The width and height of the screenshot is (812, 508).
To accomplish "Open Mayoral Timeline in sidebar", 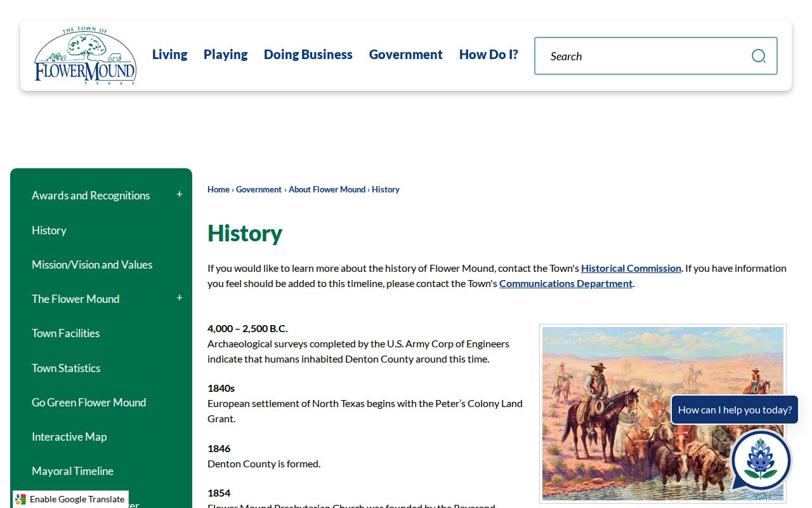I will pos(72,471).
